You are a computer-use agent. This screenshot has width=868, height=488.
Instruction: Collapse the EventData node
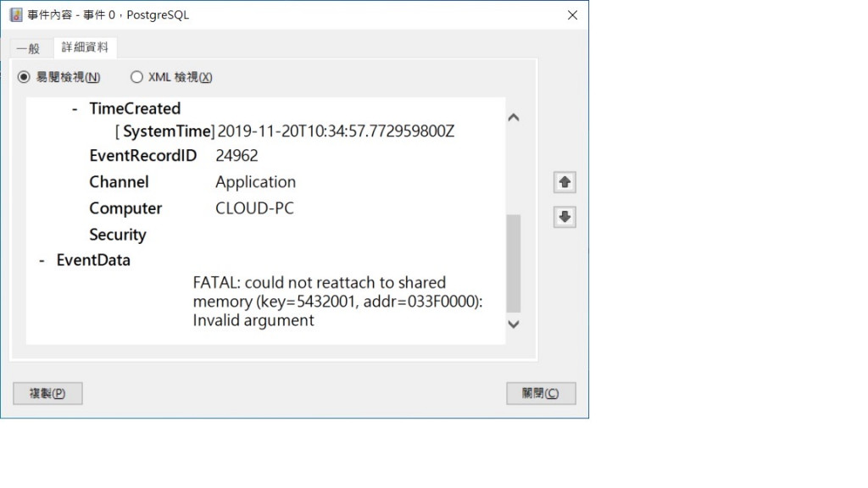tap(42, 261)
